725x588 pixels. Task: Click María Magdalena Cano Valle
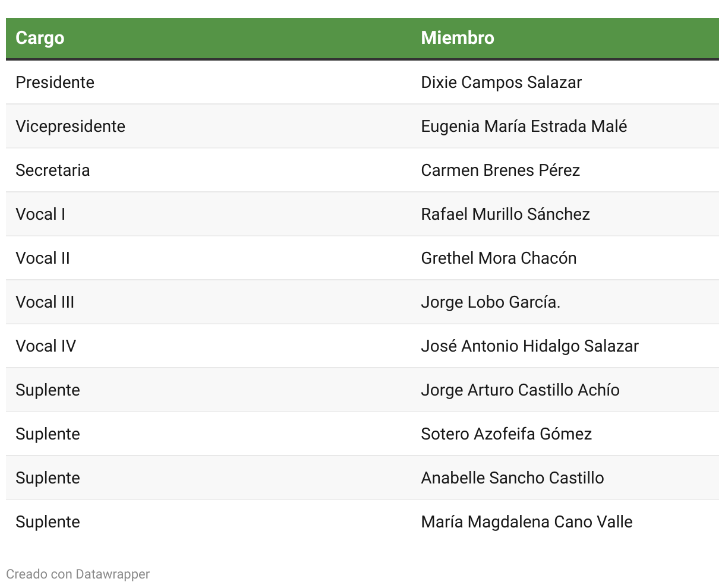tap(527, 521)
